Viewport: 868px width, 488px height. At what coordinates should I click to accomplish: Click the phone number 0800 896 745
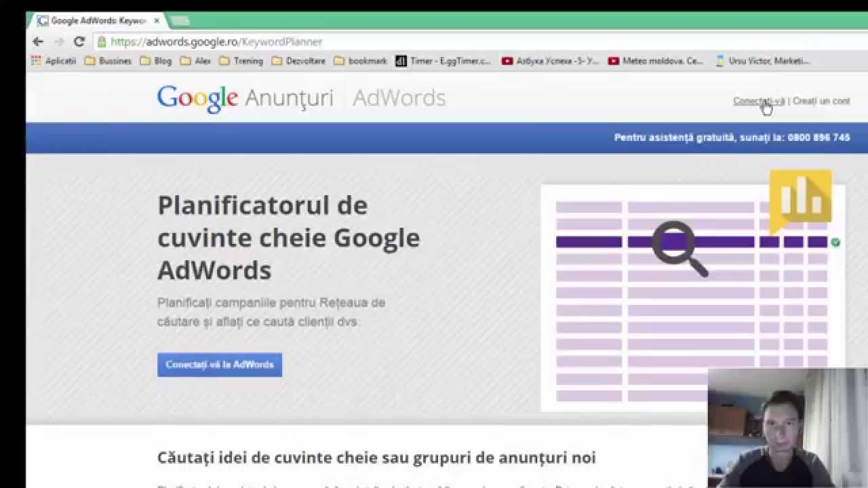(x=819, y=138)
